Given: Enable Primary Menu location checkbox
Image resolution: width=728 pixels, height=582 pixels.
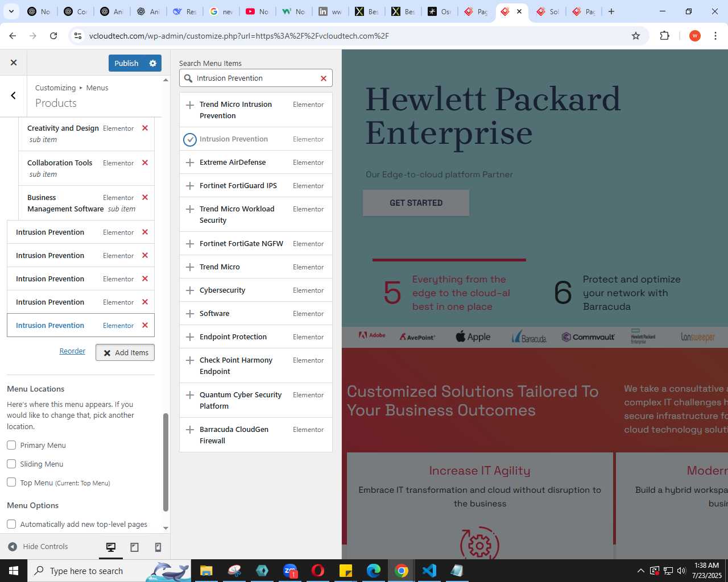Looking at the screenshot, I should (x=11, y=445).
